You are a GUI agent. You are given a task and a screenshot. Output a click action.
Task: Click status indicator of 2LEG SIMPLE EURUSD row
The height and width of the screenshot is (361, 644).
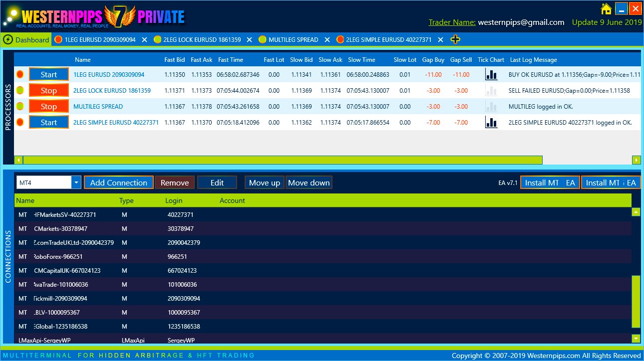20,122
